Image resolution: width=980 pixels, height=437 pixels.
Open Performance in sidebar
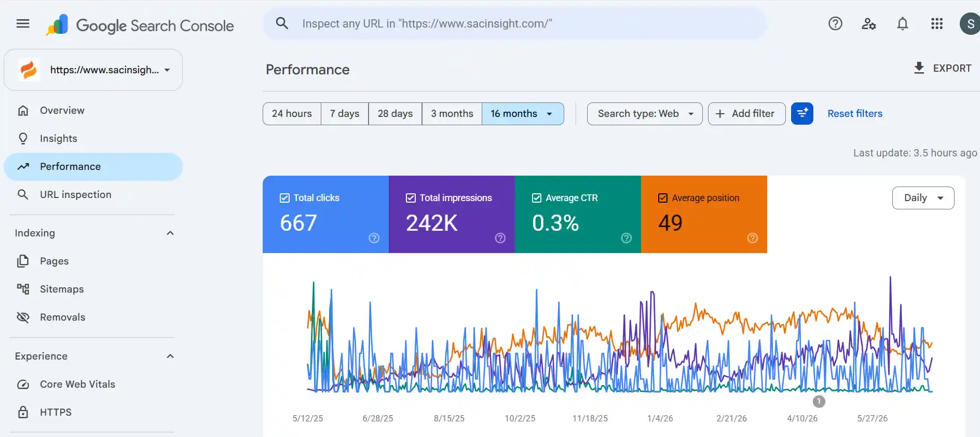(x=93, y=167)
